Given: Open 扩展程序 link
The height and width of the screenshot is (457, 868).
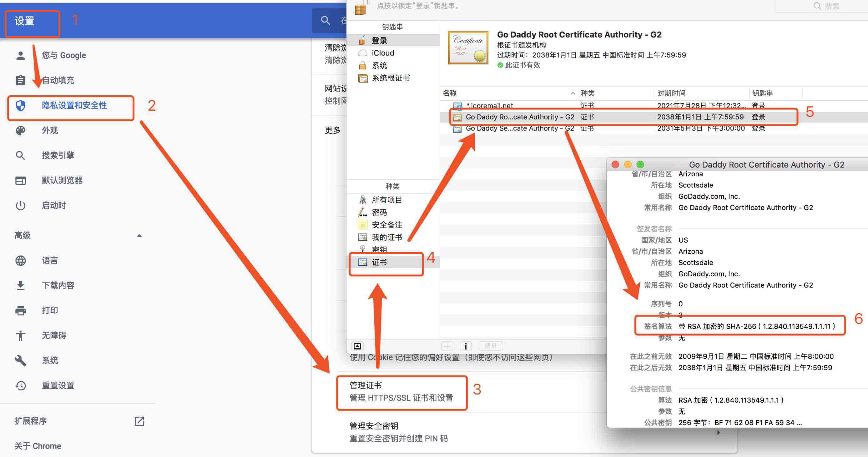Looking at the screenshot, I should tap(31, 421).
